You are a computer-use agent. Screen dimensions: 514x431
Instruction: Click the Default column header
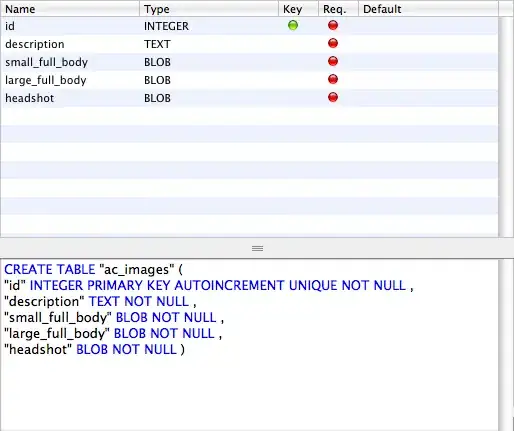[x=428, y=9]
